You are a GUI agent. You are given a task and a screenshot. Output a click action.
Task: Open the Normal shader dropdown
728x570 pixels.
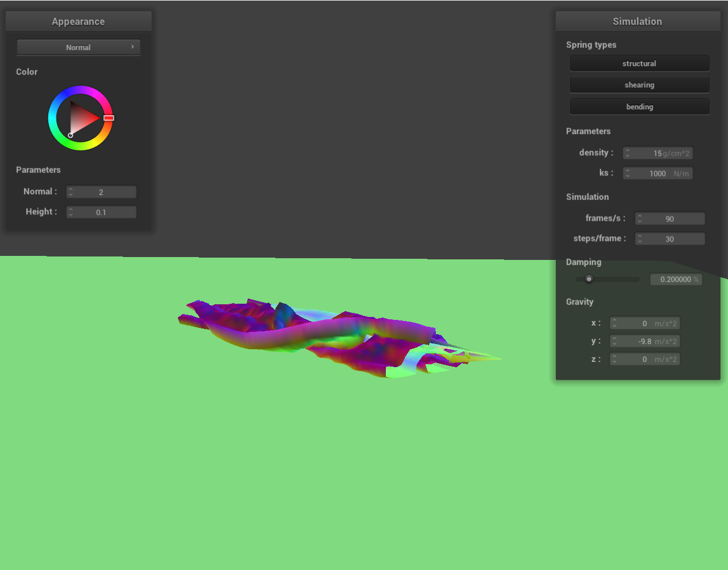coord(78,47)
